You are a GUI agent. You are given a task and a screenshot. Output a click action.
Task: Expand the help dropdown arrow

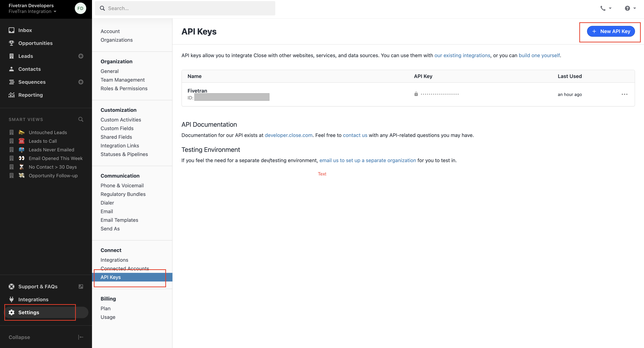[634, 8]
